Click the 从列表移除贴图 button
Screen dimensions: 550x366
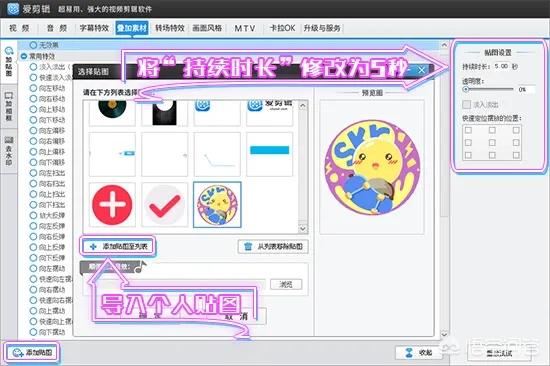pos(273,247)
